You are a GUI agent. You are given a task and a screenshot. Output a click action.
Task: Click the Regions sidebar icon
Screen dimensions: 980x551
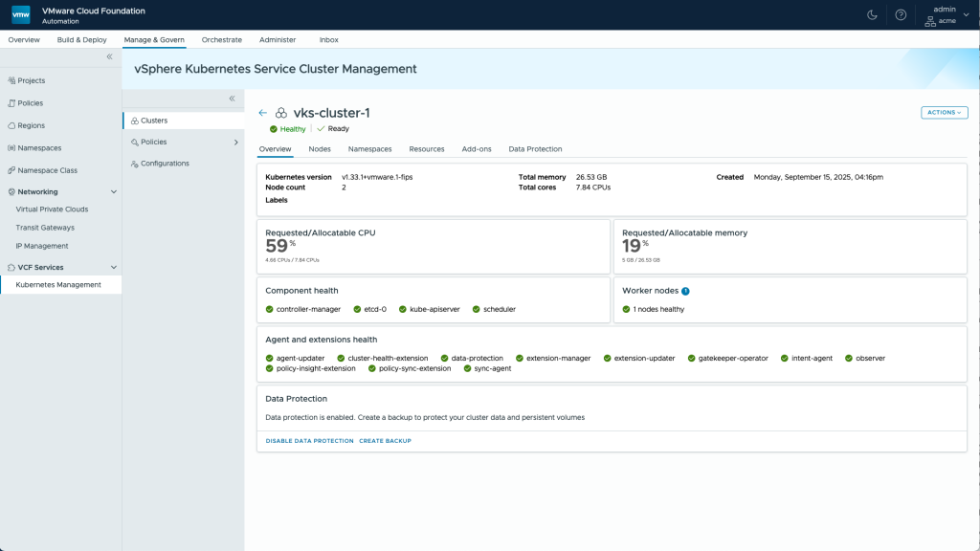click(11, 125)
